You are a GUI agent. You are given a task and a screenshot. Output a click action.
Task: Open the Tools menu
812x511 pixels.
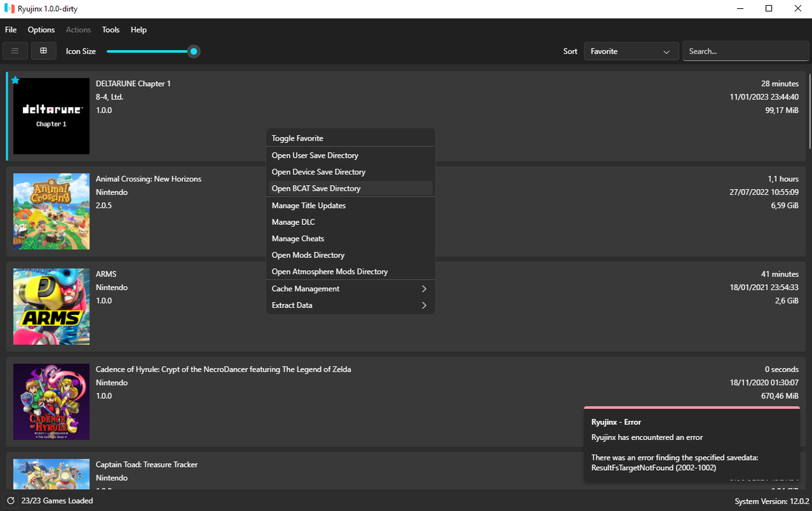tap(111, 30)
